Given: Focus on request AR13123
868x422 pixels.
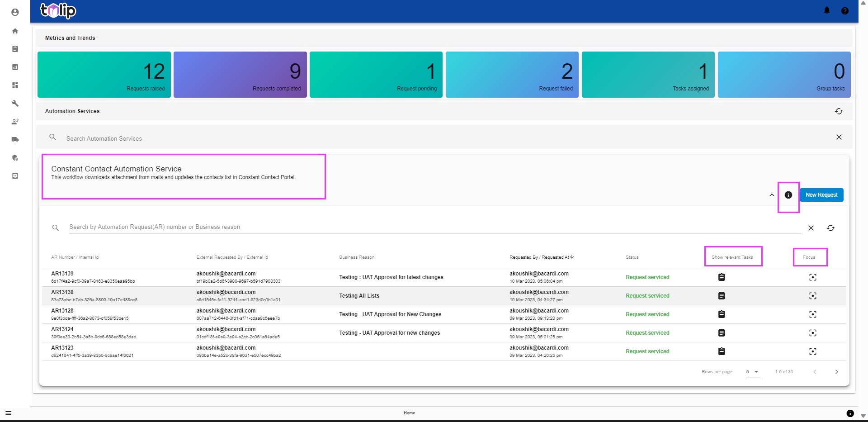Looking at the screenshot, I should click(813, 351).
